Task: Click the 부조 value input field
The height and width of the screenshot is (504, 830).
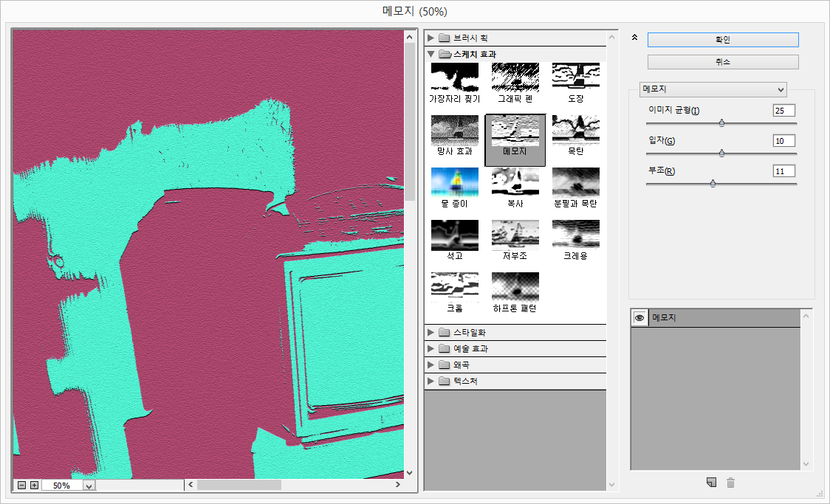Action: pos(783,171)
